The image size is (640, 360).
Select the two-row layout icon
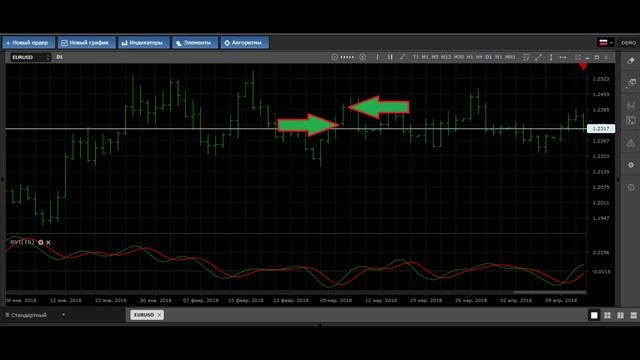coord(633,315)
